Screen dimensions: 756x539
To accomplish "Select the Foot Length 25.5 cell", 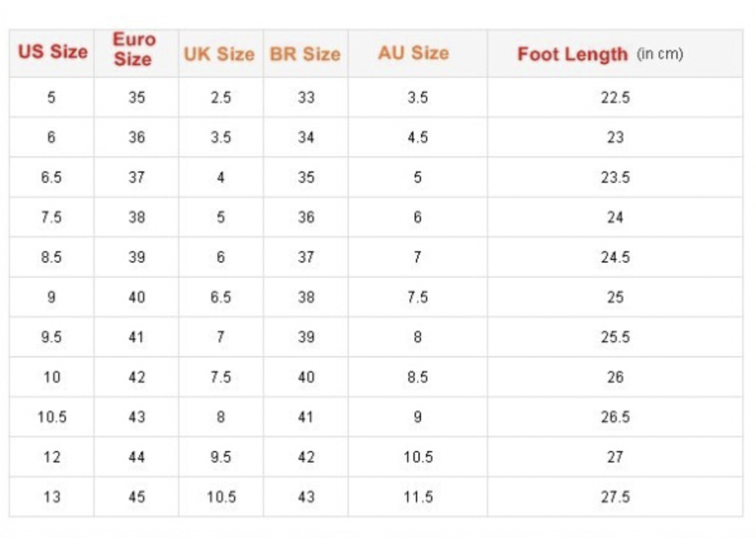I will click(x=615, y=337).
